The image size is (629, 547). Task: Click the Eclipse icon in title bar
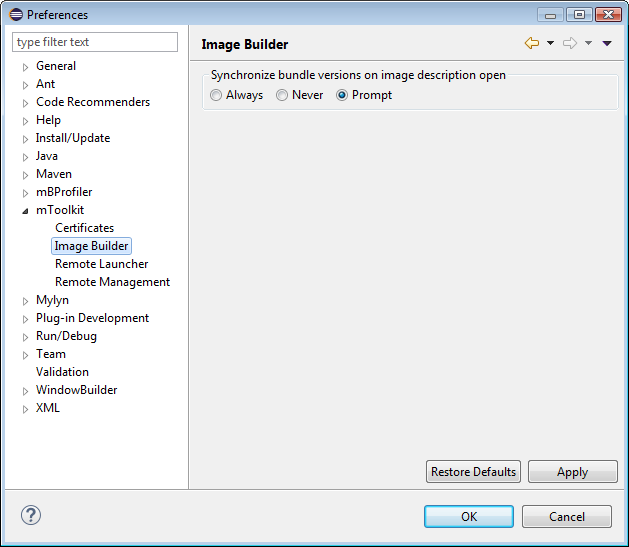(15, 15)
